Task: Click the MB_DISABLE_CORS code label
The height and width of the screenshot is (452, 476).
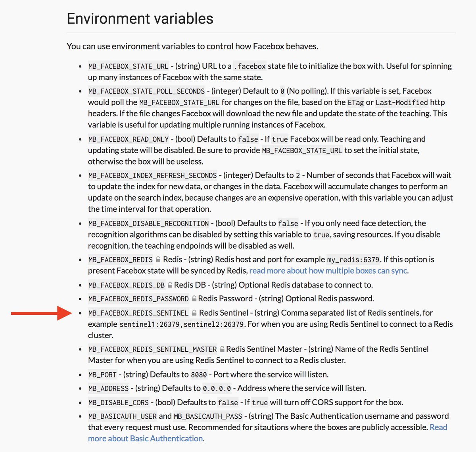Action: tap(119, 402)
